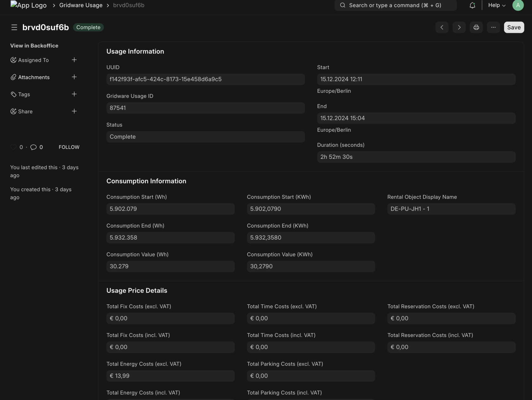Open comments via speech bubble icon
The image size is (532, 400).
33,147
